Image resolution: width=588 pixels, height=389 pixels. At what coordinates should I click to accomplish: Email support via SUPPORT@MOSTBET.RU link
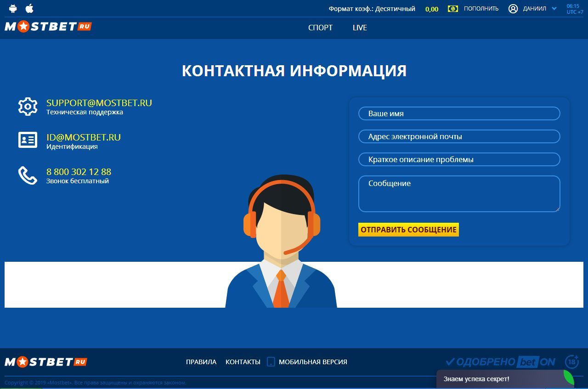[99, 102]
